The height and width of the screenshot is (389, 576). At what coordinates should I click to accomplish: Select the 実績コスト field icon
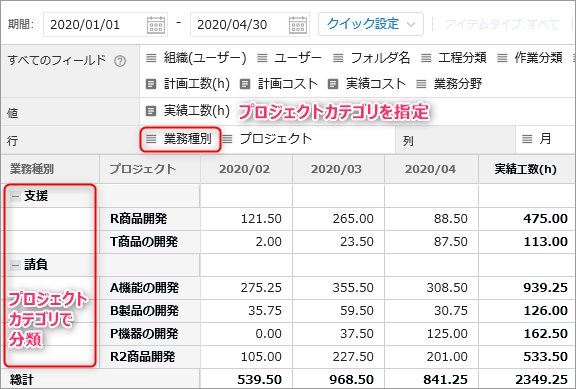click(333, 84)
